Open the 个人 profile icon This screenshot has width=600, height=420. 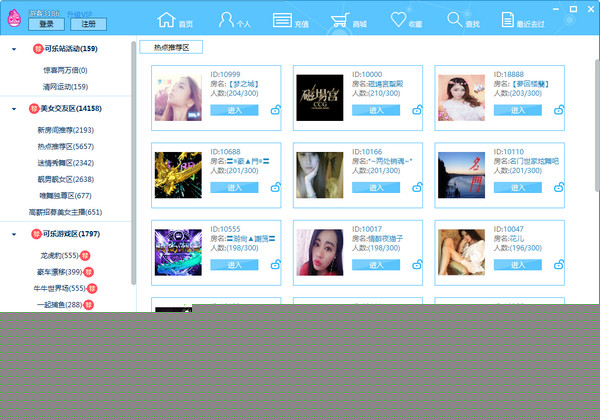click(226, 20)
